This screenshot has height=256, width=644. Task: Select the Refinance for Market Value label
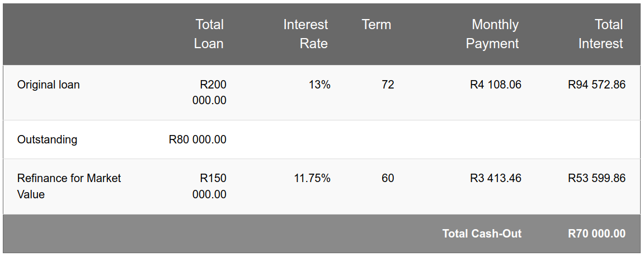(69, 186)
